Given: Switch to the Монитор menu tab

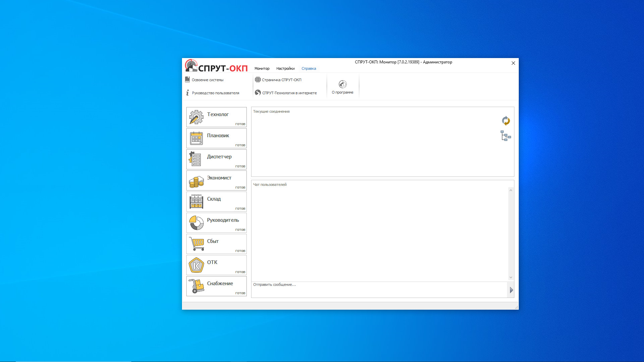Looking at the screenshot, I should pos(262,68).
